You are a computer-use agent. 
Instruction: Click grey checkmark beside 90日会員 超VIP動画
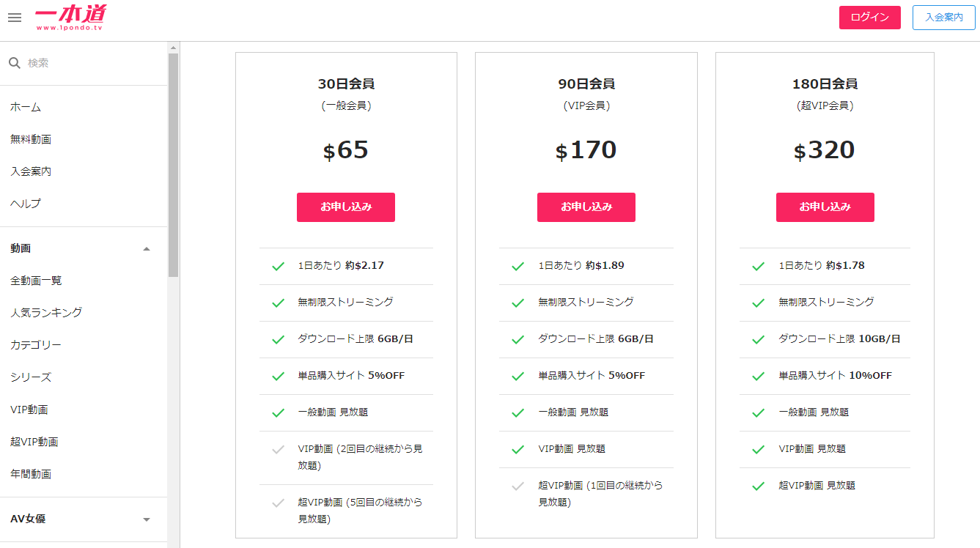point(518,486)
